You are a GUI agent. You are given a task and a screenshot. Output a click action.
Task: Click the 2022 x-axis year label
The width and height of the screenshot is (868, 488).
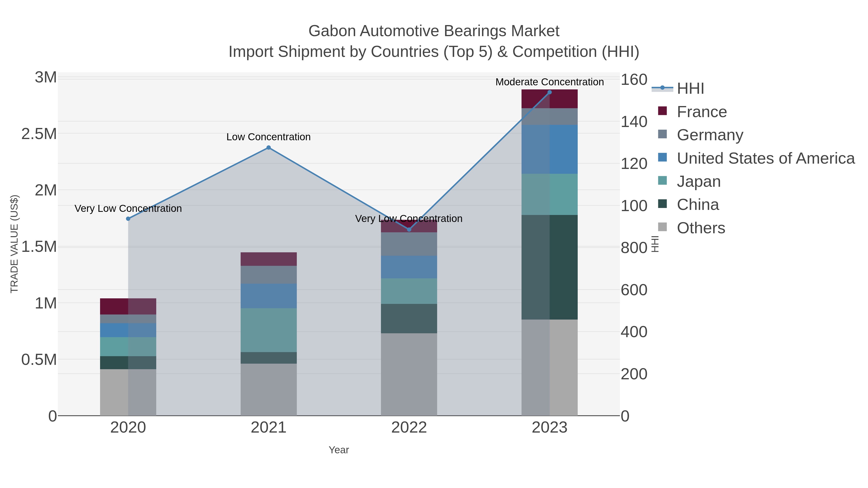click(x=409, y=428)
